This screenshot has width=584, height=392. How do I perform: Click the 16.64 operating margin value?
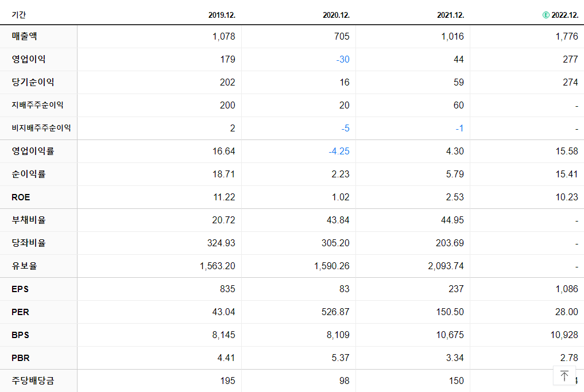click(224, 152)
